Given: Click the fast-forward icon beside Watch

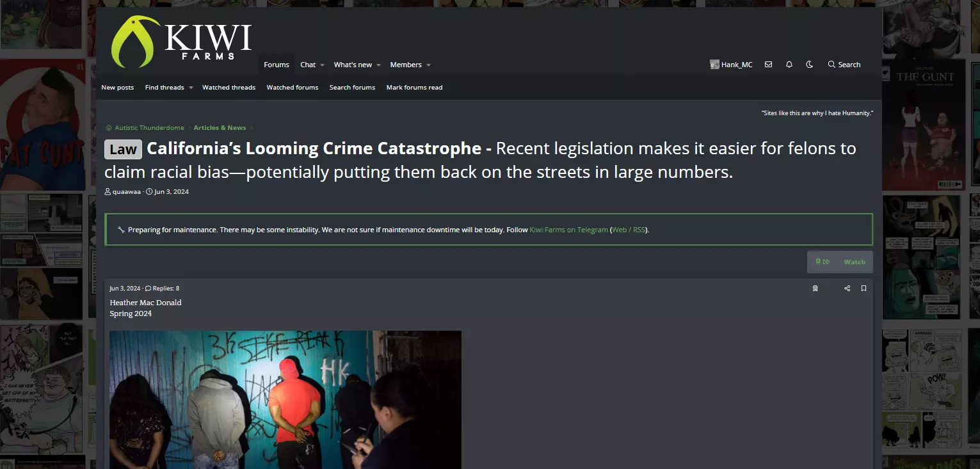Looking at the screenshot, I should coord(826,262).
